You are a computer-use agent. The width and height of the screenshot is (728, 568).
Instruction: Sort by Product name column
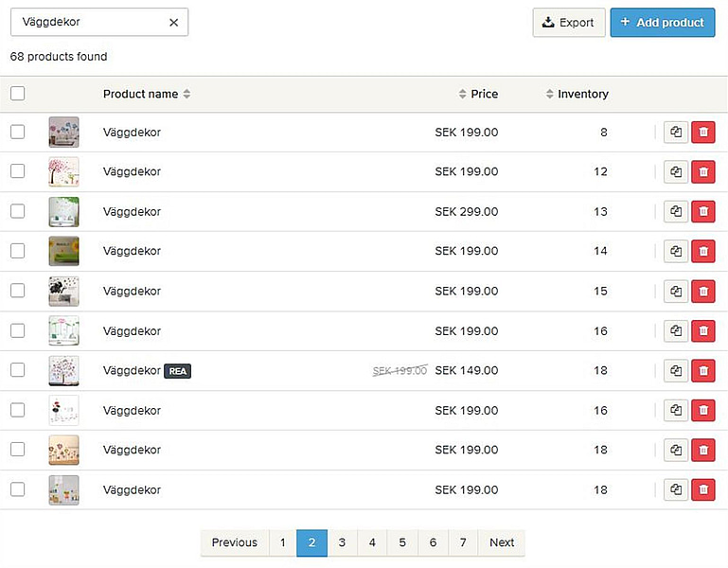coord(146,94)
